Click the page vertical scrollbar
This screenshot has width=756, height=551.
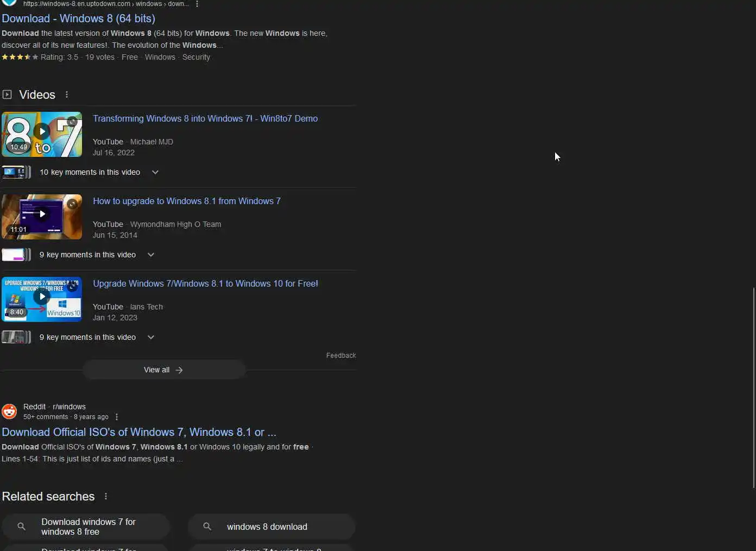(753, 388)
